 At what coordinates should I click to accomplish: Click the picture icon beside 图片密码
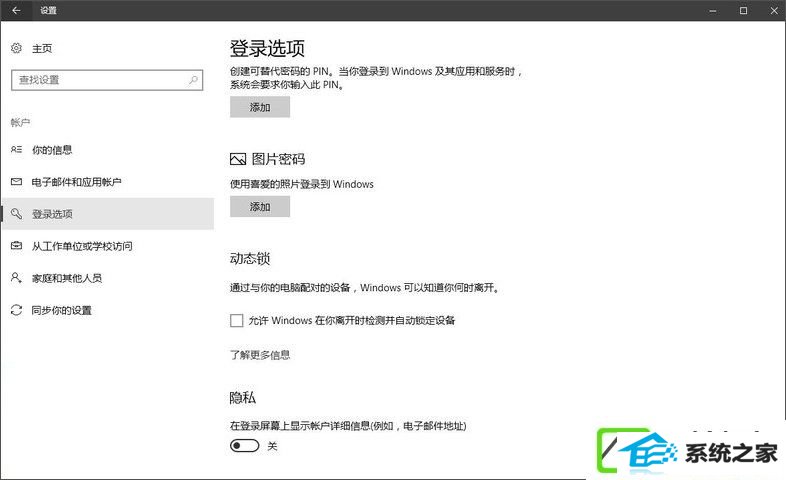238,159
